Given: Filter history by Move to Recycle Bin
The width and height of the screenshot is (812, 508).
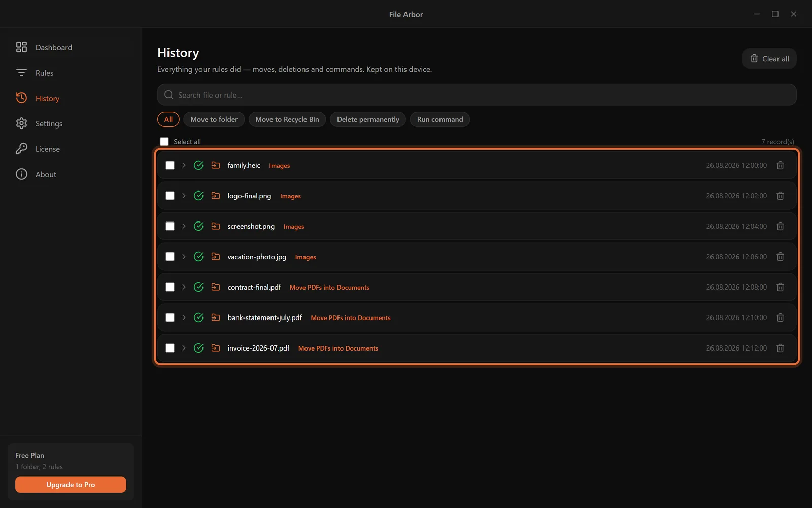Looking at the screenshot, I should (x=287, y=119).
